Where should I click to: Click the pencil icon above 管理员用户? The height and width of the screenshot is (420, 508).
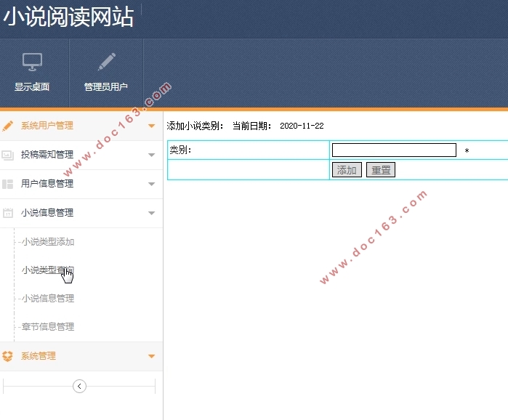click(x=107, y=62)
